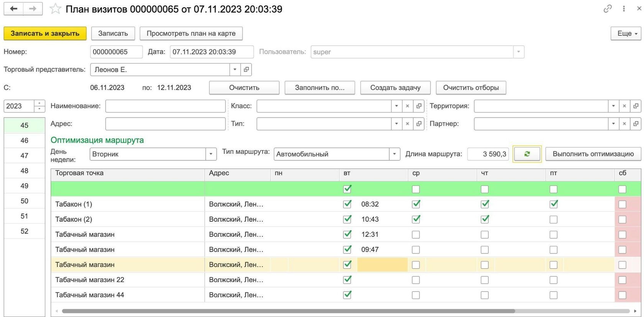Expand the День недели dropdown
The width and height of the screenshot is (644, 317).
coord(211,154)
